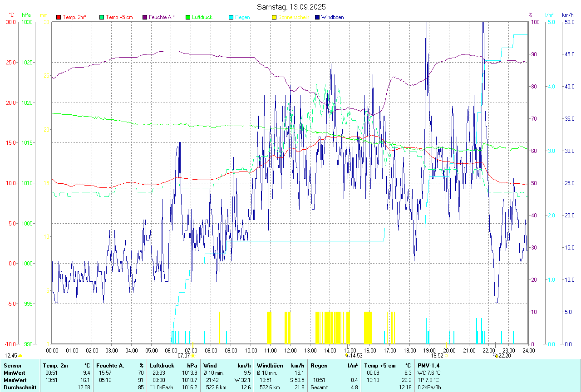This screenshot has width=581, height=392.
Task: Click the bright green Luftdruck legend square
Action: [x=188, y=17]
